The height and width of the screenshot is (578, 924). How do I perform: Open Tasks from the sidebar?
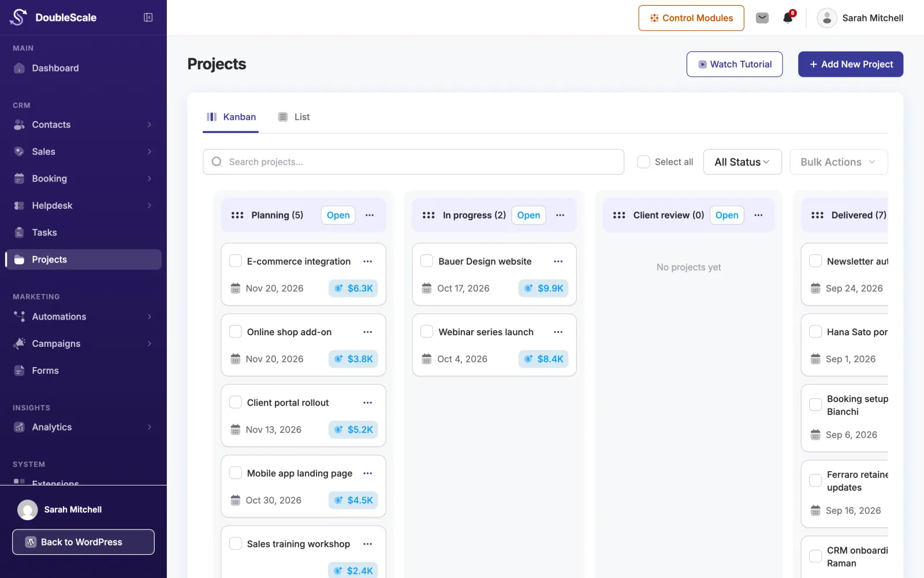[x=84, y=232]
